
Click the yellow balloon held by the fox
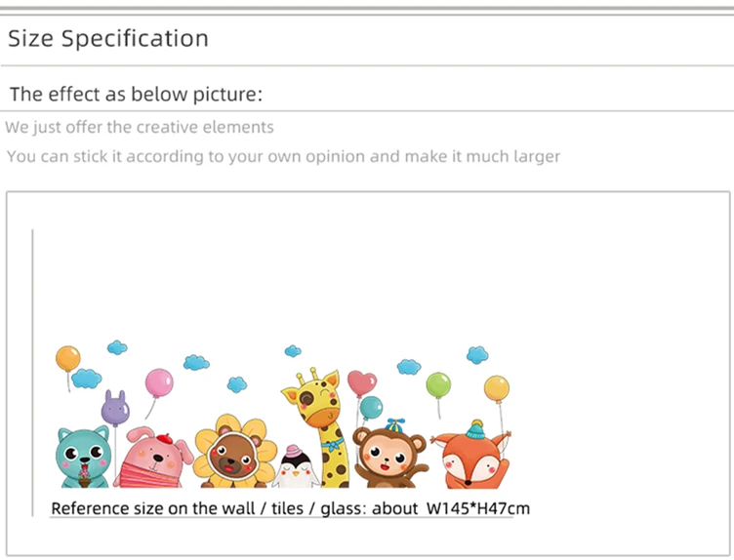pos(497,387)
